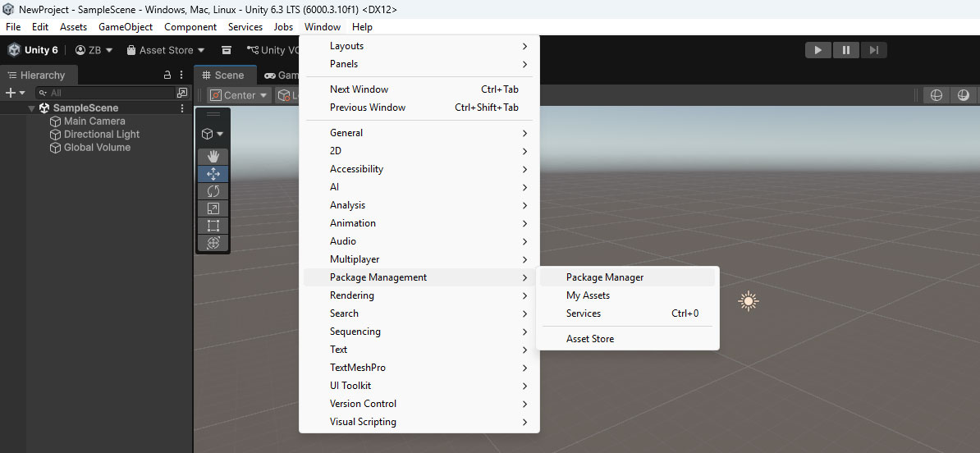Open the Hierarchy panel three-dot options menu

pyautogui.click(x=182, y=75)
